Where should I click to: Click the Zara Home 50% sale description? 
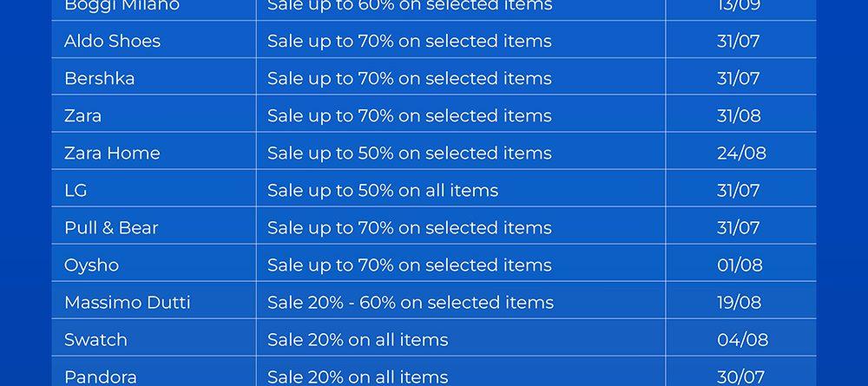pos(409,153)
